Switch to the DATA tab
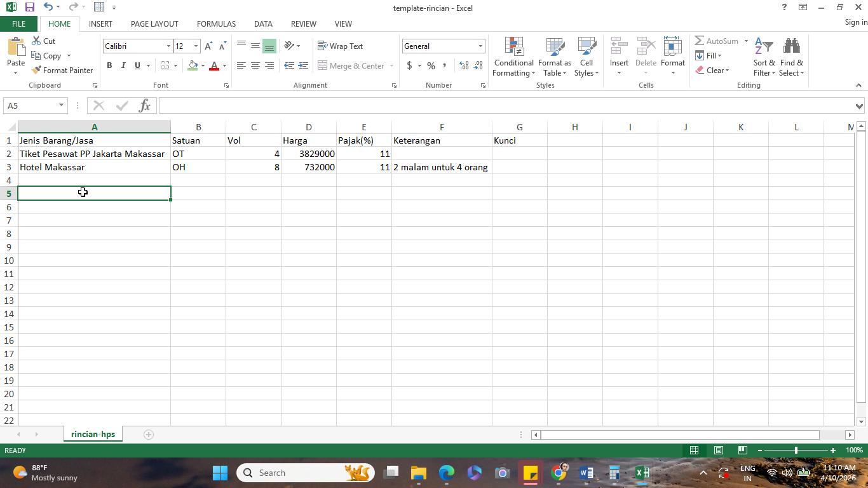868x488 pixels. [x=263, y=24]
